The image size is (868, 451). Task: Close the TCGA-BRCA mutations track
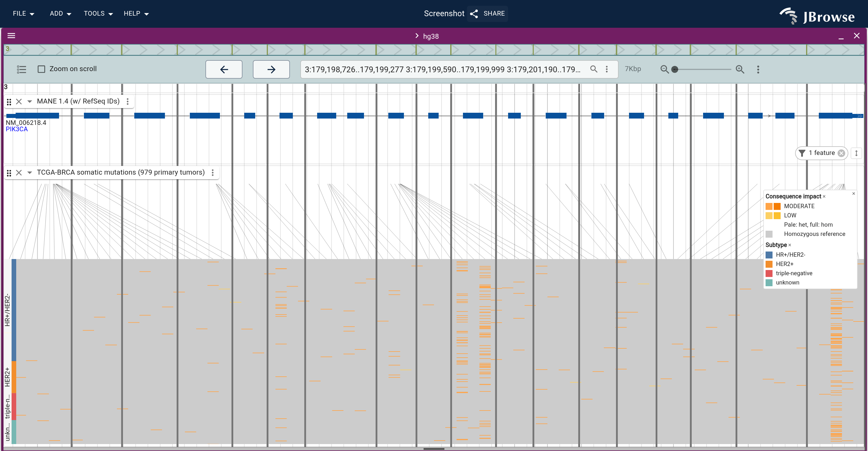point(19,173)
